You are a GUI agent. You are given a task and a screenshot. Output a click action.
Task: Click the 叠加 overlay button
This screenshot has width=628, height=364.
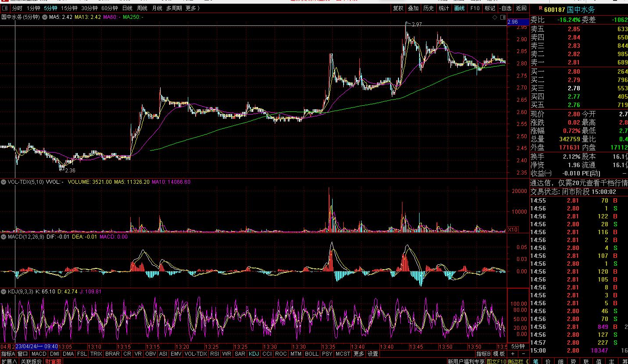tap(413, 8)
